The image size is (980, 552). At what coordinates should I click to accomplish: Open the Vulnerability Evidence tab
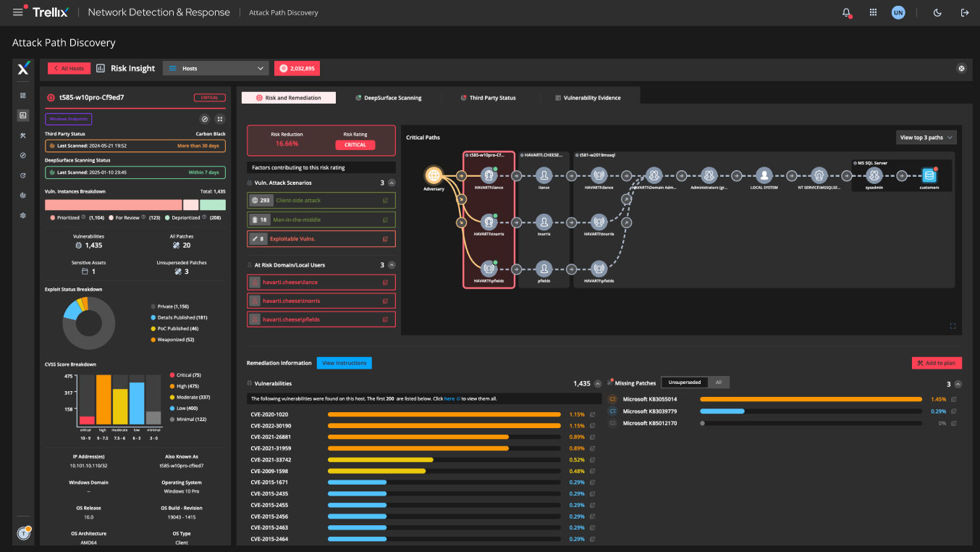(587, 98)
